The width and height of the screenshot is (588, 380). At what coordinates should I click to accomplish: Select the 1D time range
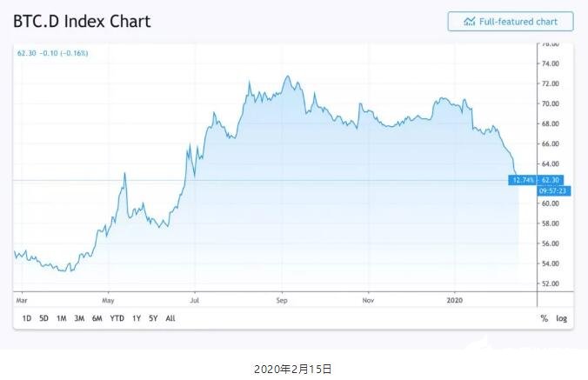pos(26,318)
